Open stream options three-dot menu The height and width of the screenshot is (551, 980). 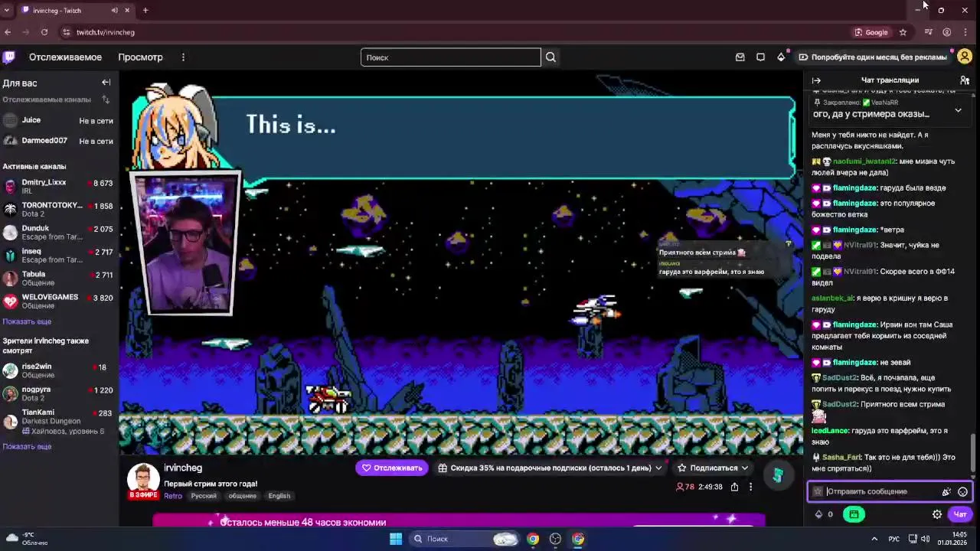pyautogui.click(x=750, y=487)
